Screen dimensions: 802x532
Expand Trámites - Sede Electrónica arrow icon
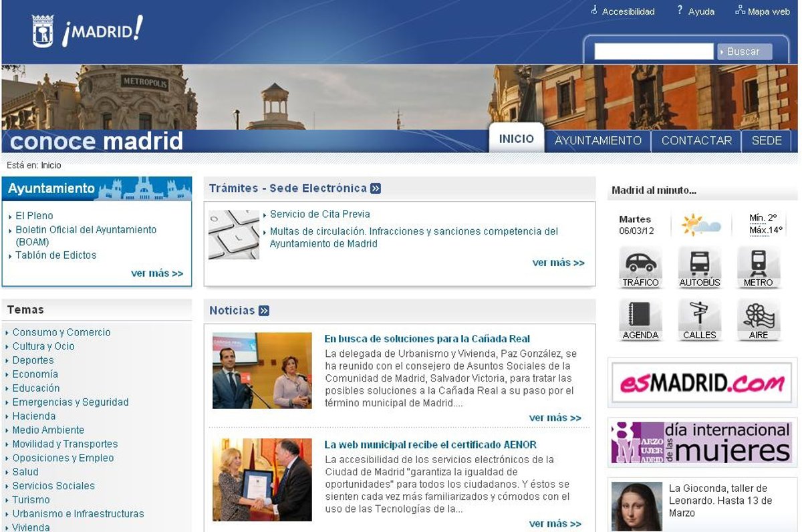pyautogui.click(x=376, y=188)
